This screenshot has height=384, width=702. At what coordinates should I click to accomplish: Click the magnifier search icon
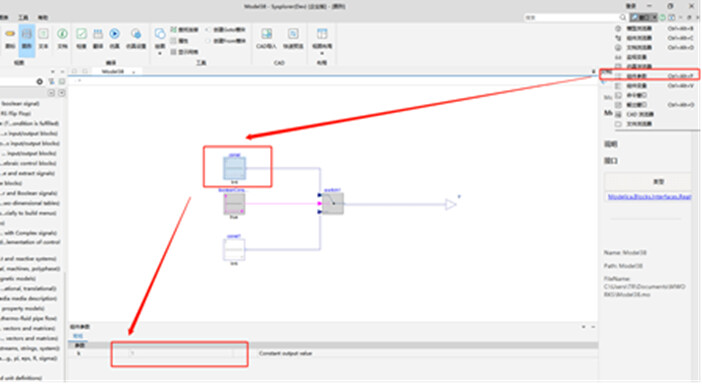pos(623,17)
